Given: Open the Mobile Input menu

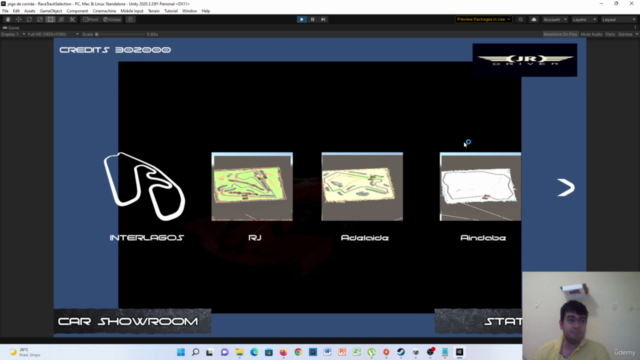Looking at the screenshot, I should [x=132, y=11].
